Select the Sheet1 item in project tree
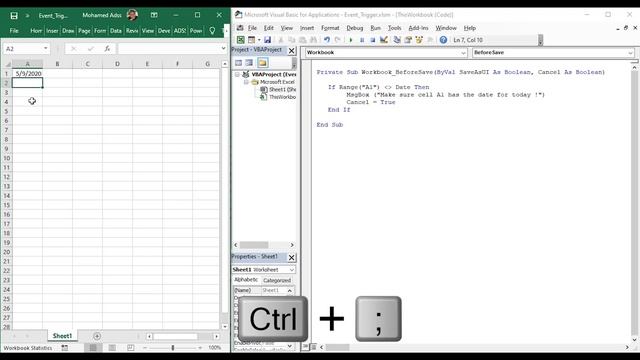Viewport: 640px width, 360px height. pyautogui.click(x=278, y=89)
